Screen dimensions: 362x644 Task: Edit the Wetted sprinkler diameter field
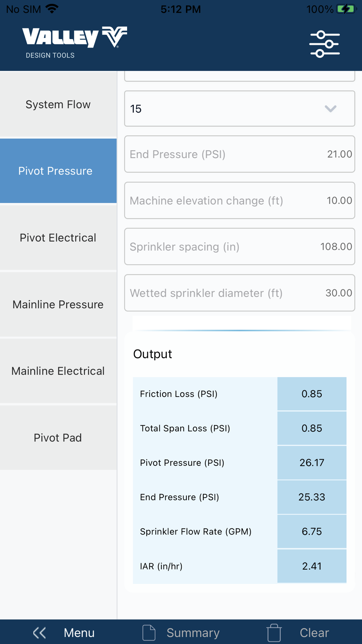coord(240,293)
